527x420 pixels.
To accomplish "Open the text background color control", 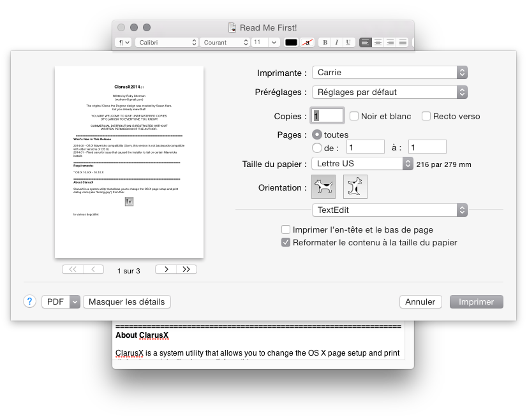I will pos(307,42).
